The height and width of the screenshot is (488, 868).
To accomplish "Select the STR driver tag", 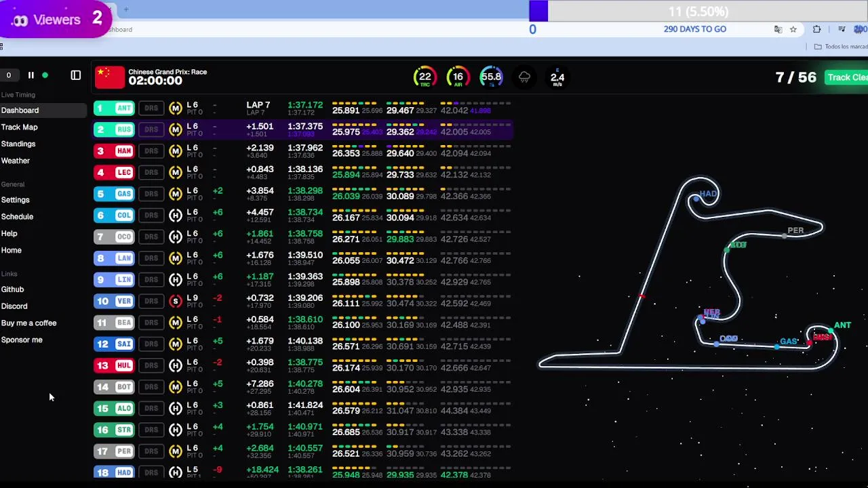I will 114,430.
